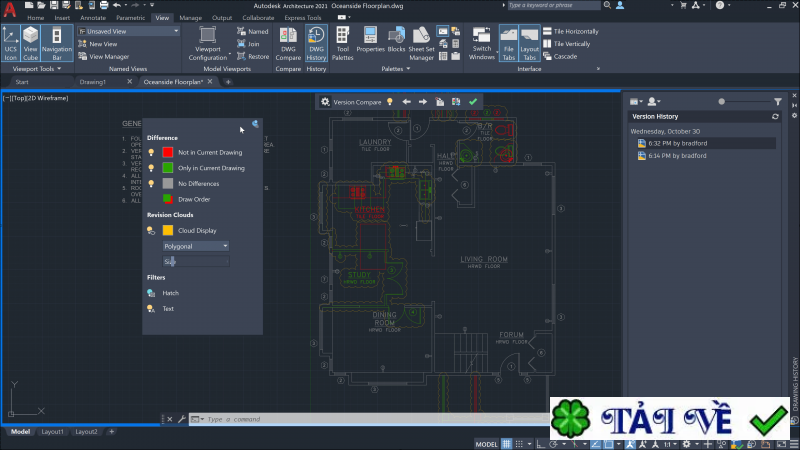Image resolution: width=800 pixels, height=450 pixels.
Task: Click the filter funnel in history panel
Action: click(x=778, y=101)
